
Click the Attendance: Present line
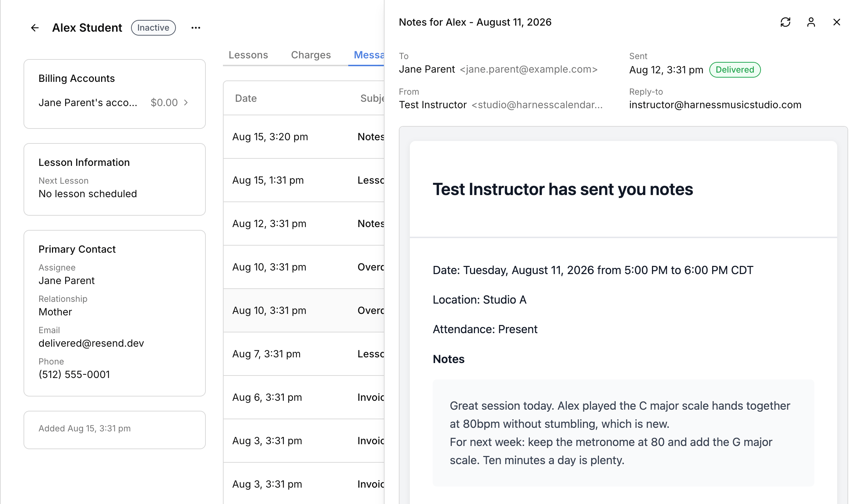(x=485, y=329)
